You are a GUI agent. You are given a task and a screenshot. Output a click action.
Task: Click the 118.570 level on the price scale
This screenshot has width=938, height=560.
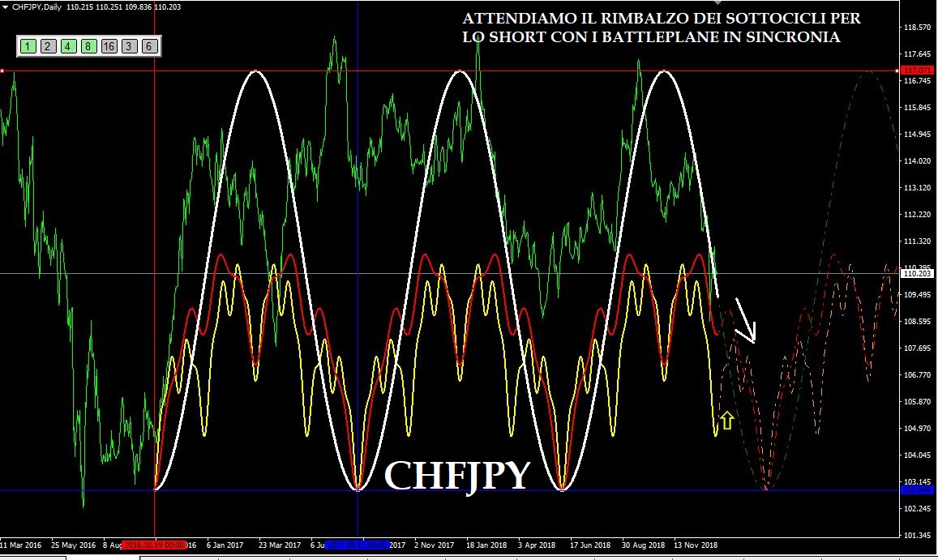point(916,28)
